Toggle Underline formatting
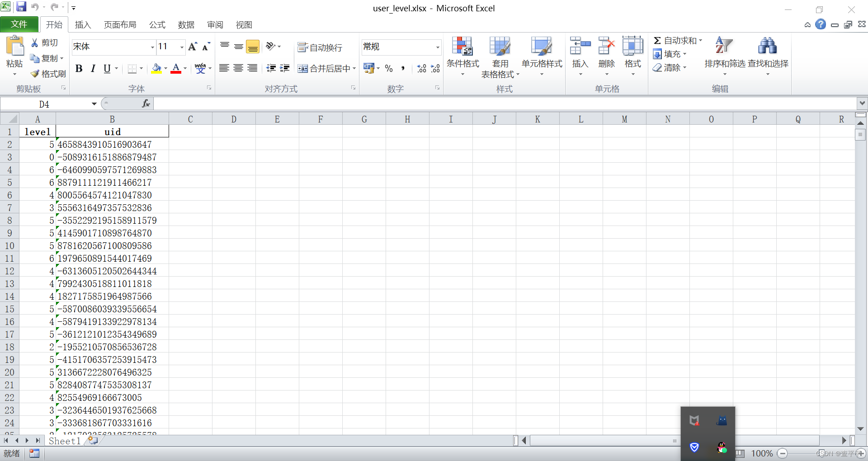Screen dimensions: 868x461 107,68
